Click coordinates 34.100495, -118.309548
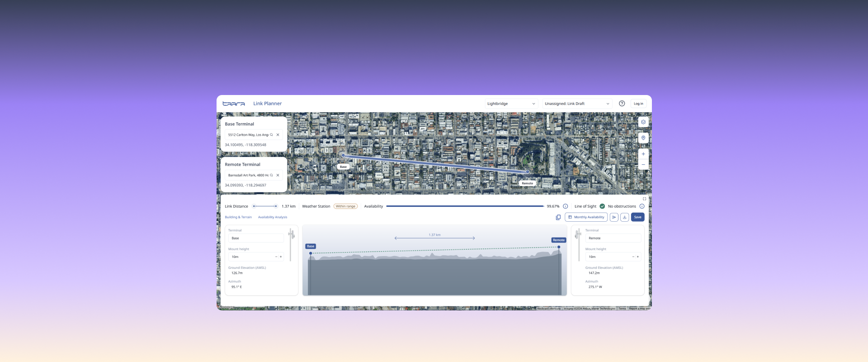This screenshot has width=868, height=362. pos(245,145)
